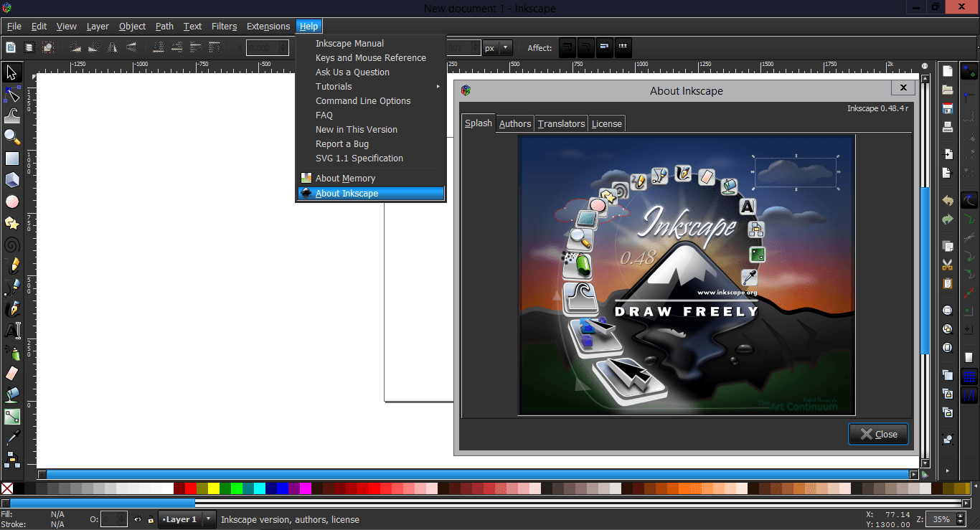
Task: Select the Star and polygon tool
Action: pos(11,223)
